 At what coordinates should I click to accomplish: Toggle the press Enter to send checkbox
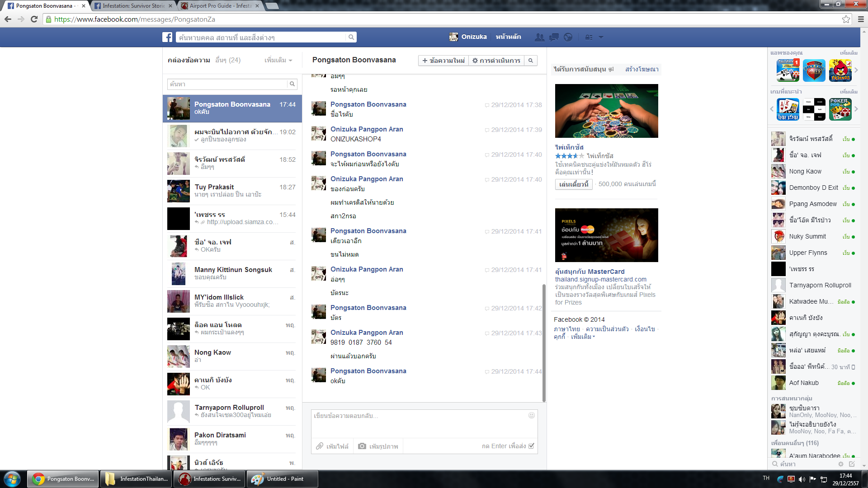point(531,446)
